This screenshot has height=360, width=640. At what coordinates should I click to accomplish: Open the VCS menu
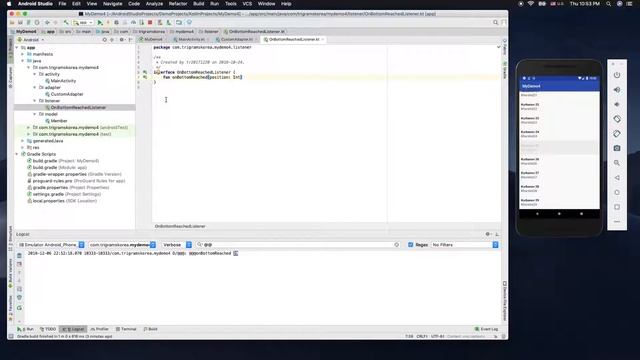pyautogui.click(x=247, y=4)
